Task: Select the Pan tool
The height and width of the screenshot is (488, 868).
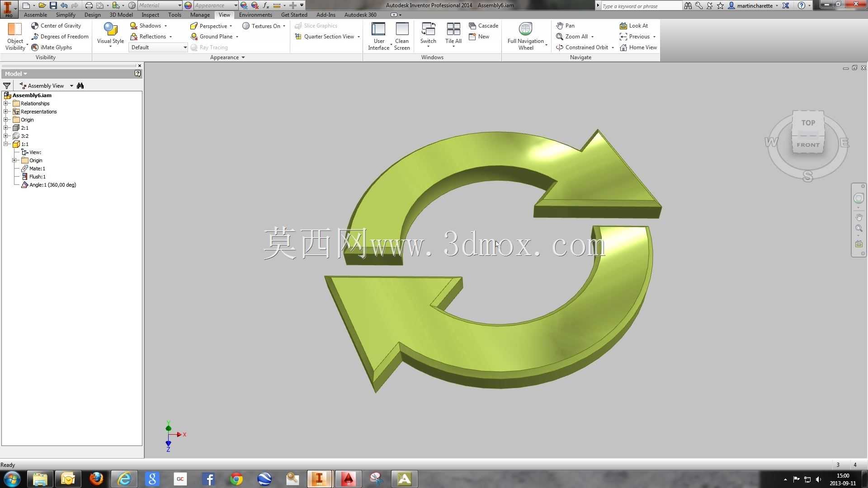Action: click(x=565, y=26)
